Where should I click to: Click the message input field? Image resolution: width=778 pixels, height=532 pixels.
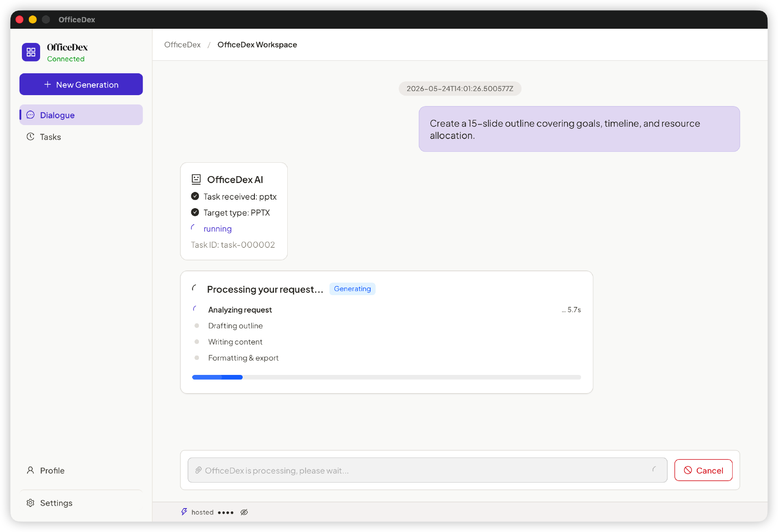coord(427,470)
